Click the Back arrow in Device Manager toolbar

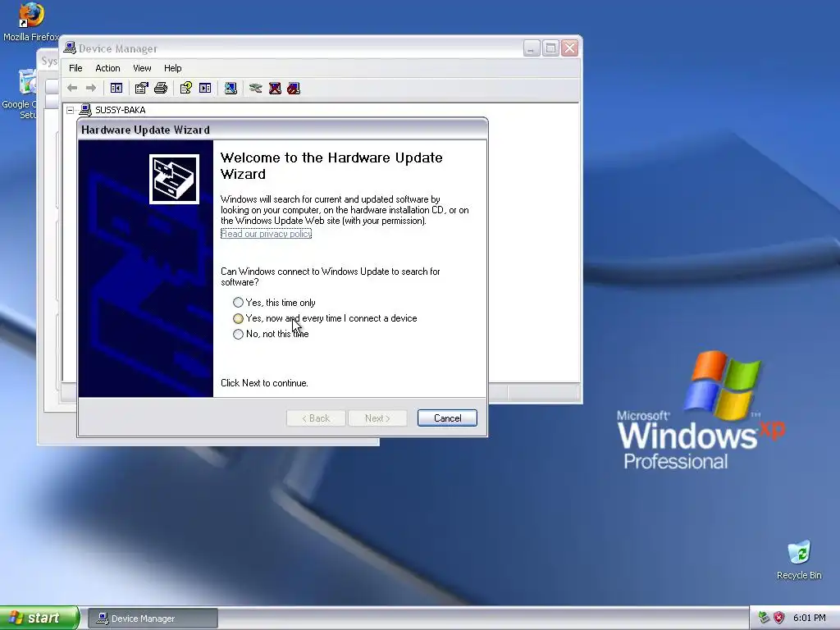[72, 88]
